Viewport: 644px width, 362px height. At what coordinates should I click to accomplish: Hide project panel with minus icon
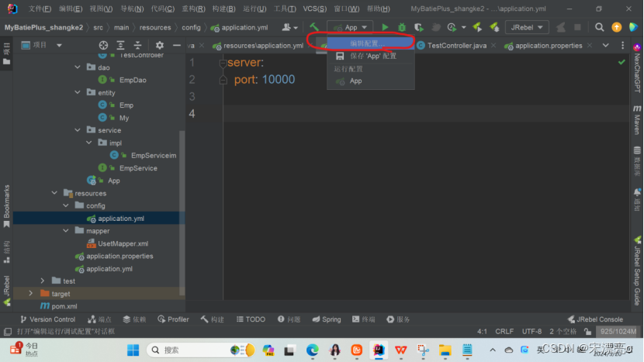coord(177,45)
